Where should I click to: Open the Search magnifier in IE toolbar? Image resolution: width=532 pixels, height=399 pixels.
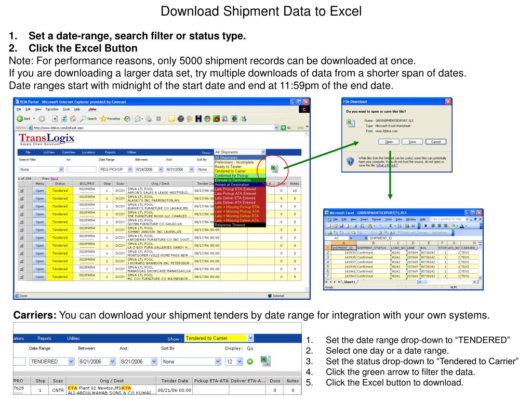pyautogui.click(x=84, y=119)
